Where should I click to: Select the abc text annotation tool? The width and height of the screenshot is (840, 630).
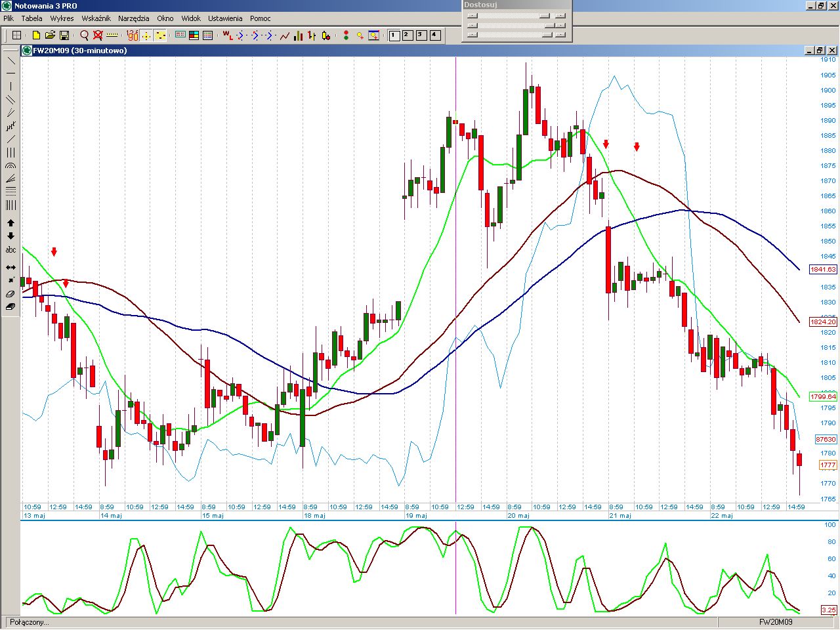pos(10,250)
